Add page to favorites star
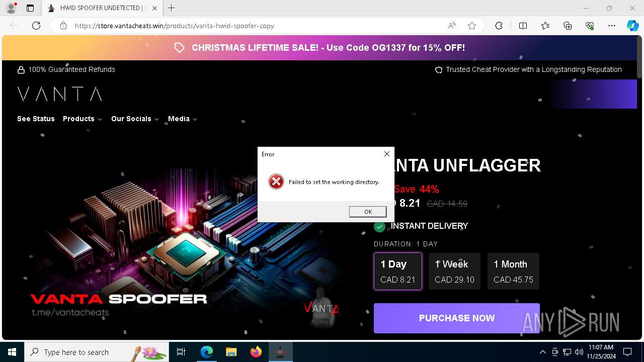 tap(472, 26)
